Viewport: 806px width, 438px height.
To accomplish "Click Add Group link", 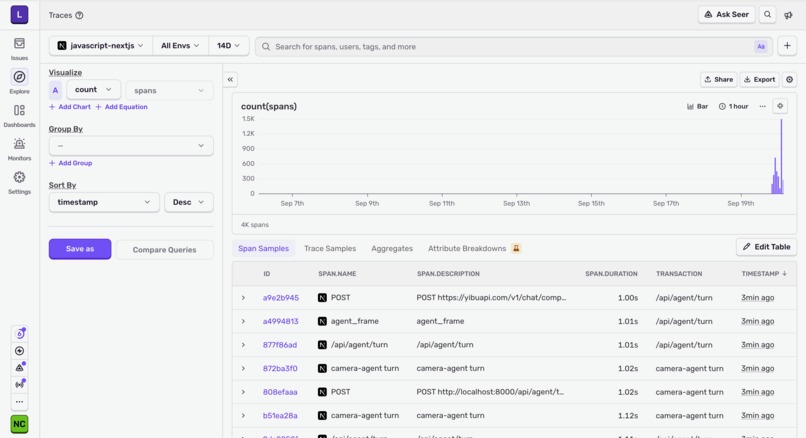I will click(x=70, y=163).
